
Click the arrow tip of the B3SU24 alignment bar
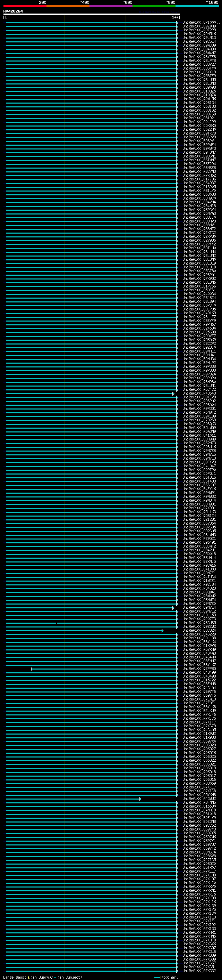coord(163,631)
